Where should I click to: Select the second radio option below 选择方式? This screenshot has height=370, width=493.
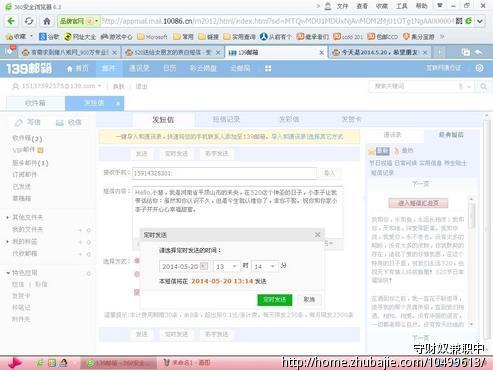tap(137, 274)
